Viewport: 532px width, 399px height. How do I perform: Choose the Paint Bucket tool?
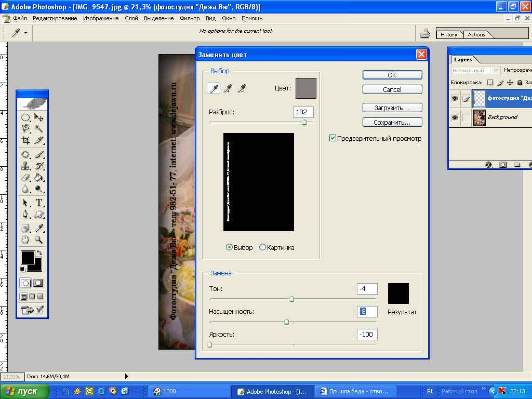coord(38,178)
